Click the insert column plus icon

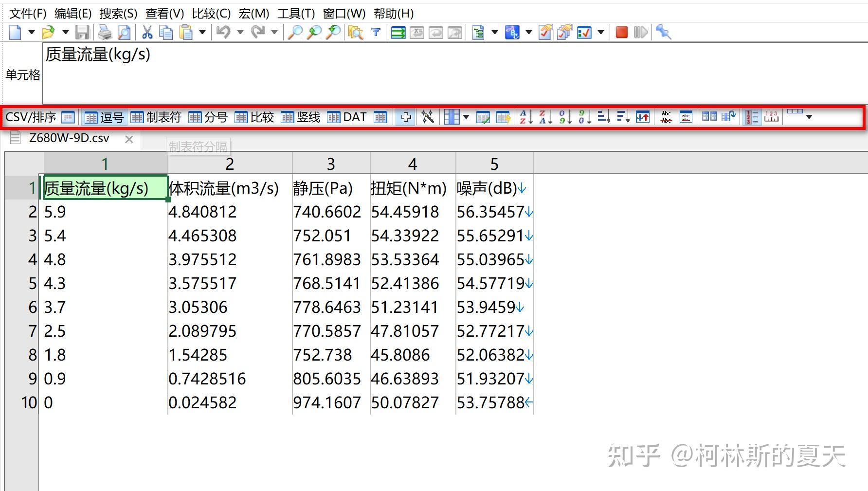tap(405, 117)
